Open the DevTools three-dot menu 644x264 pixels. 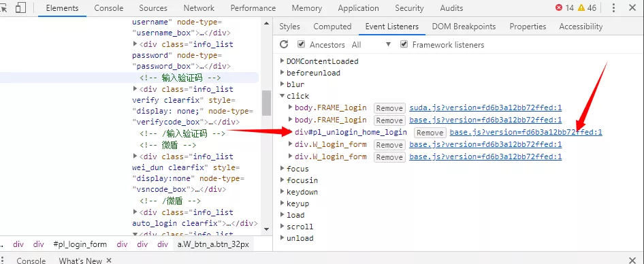click(x=613, y=7)
